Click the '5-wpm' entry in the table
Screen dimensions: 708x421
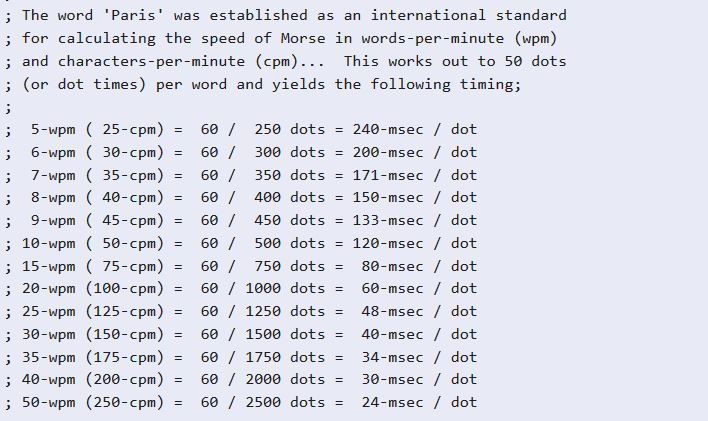[53, 130]
